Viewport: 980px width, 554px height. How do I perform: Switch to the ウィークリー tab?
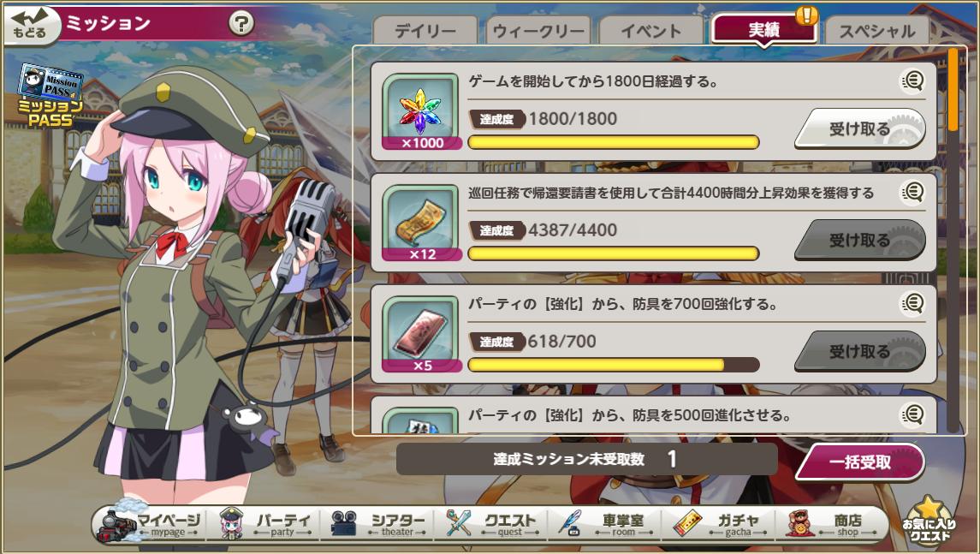tap(538, 32)
